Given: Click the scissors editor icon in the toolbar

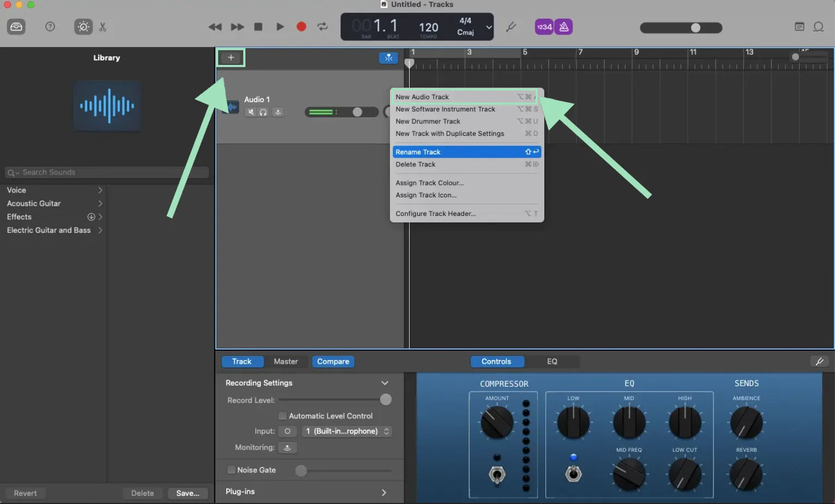Looking at the screenshot, I should (103, 26).
